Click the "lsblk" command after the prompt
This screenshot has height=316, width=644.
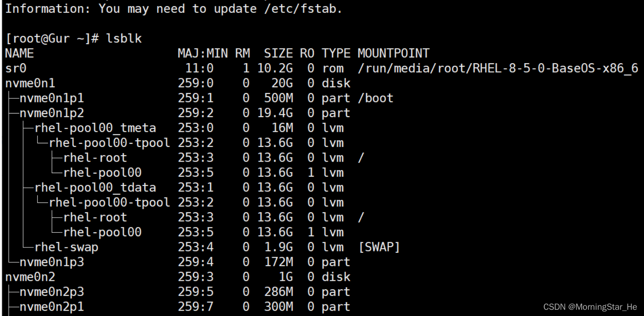tap(124, 39)
